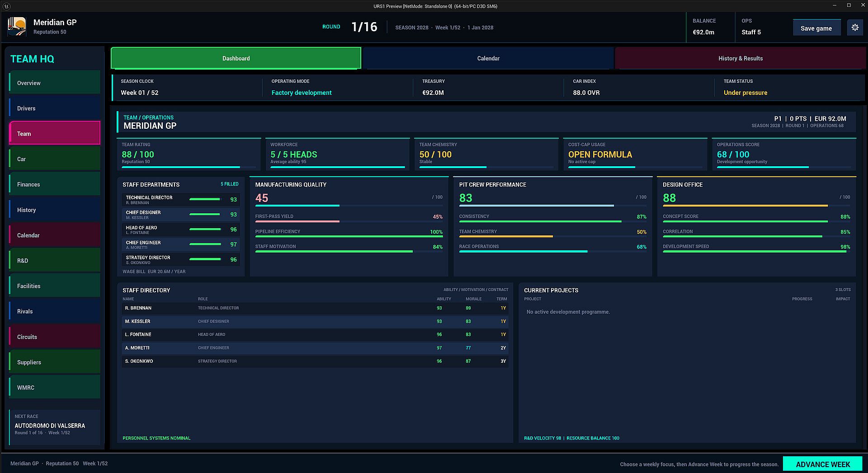Click the Meridian GP team logo
Viewport: 868px width, 473px height.
point(17,27)
